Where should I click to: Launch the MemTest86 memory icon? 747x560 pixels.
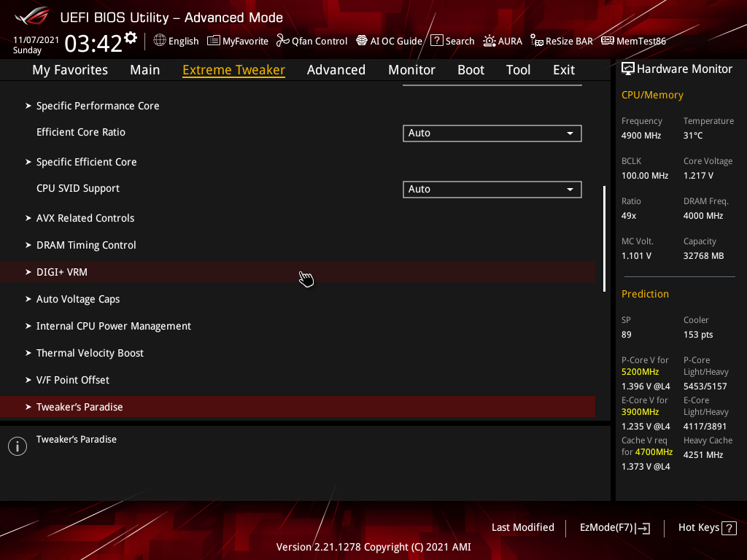pos(608,41)
